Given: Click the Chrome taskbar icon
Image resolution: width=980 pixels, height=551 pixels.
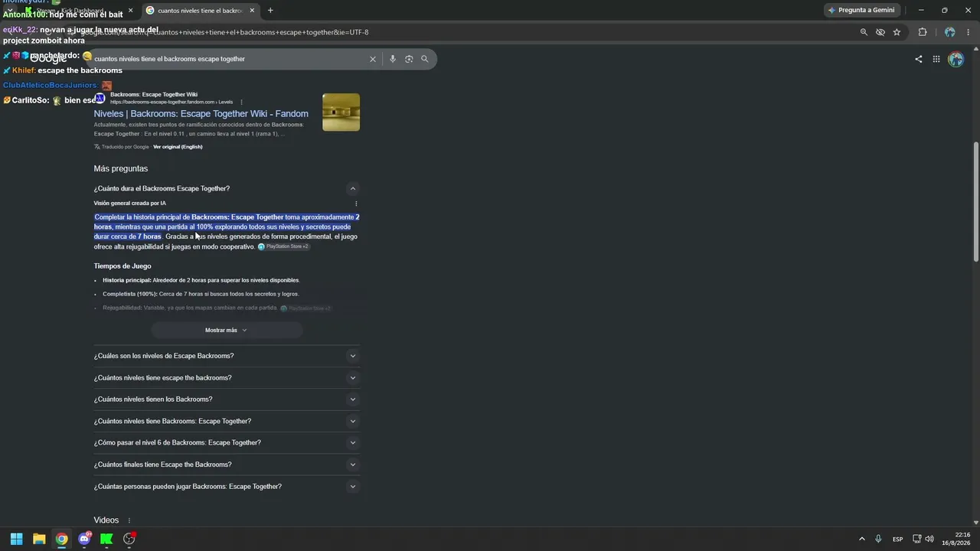Looking at the screenshot, I should click(61, 539).
